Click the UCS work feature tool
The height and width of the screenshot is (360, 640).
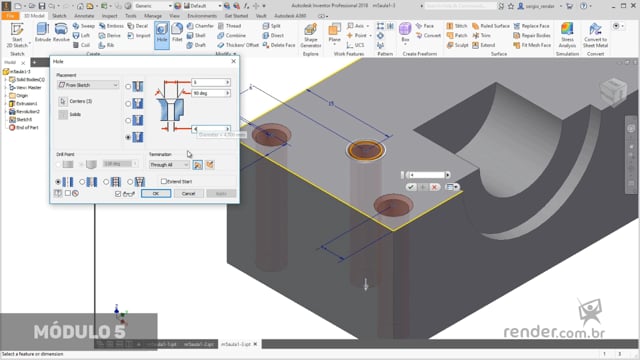(x=355, y=45)
